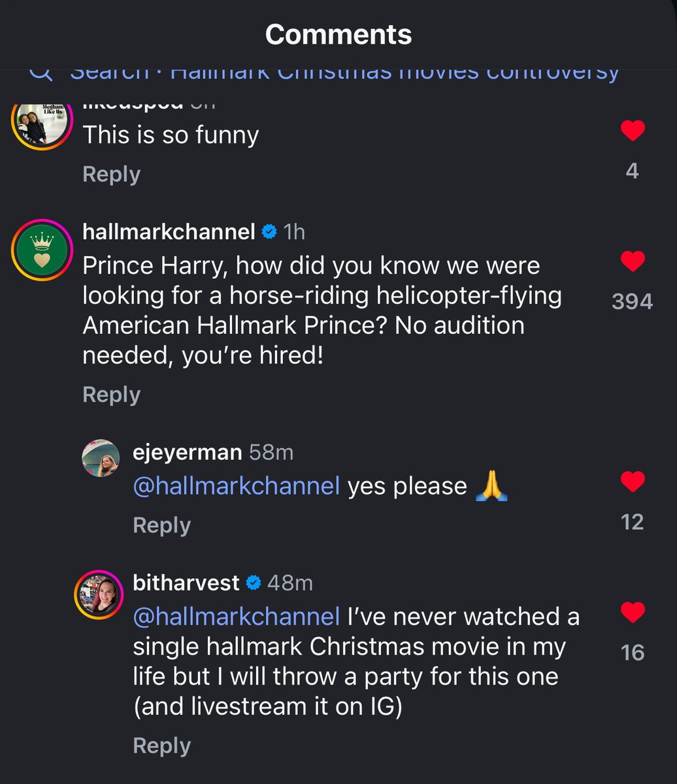Image resolution: width=677 pixels, height=784 pixels.
Task: Reply to hallmarkchannel's comment
Action: [111, 395]
